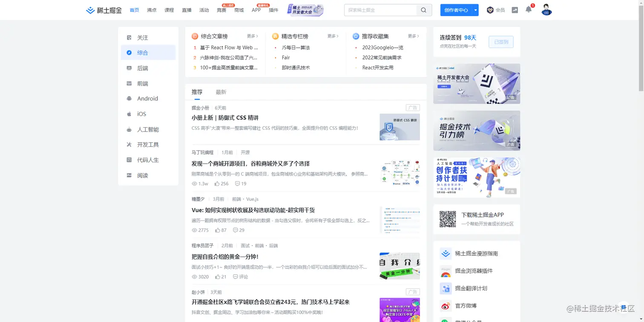Open the JS每日一算法 column
Image resolution: width=644 pixels, height=322 pixels.
coord(296,48)
